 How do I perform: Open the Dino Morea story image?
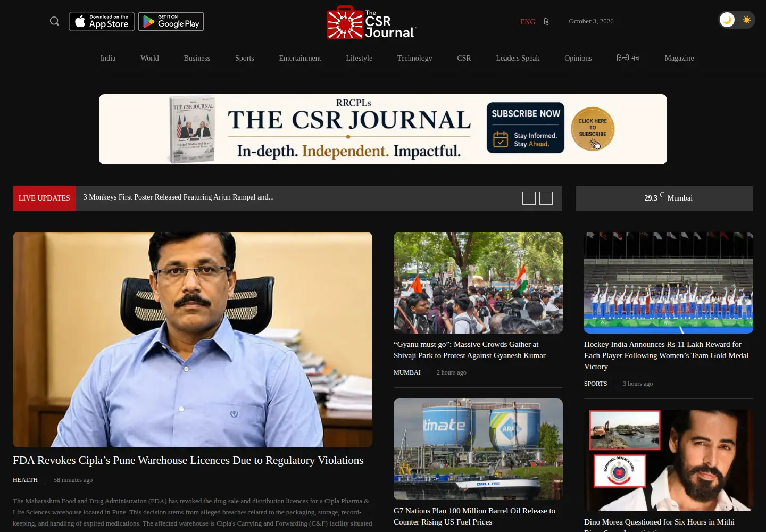(x=669, y=460)
